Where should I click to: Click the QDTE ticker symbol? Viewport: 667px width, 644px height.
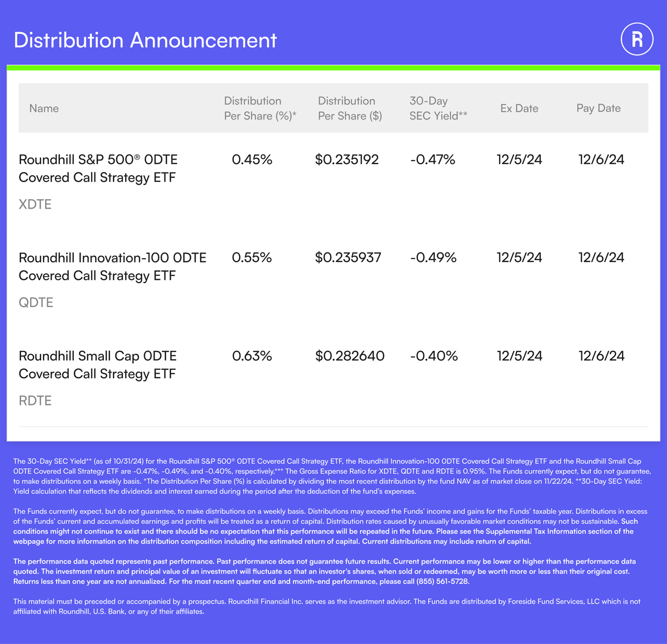36,303
